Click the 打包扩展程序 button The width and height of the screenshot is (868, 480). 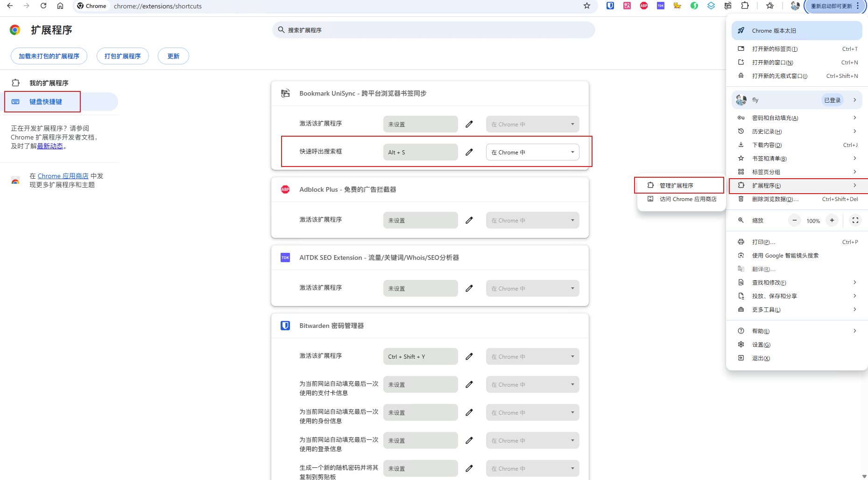click(122, 56)
